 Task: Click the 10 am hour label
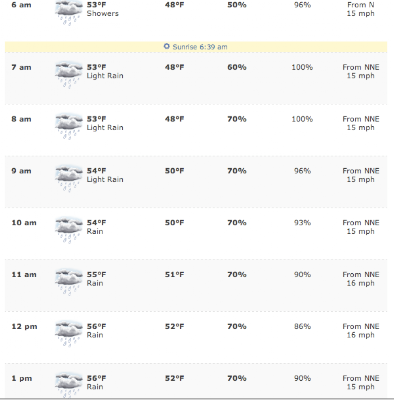[x=24, y=223]
